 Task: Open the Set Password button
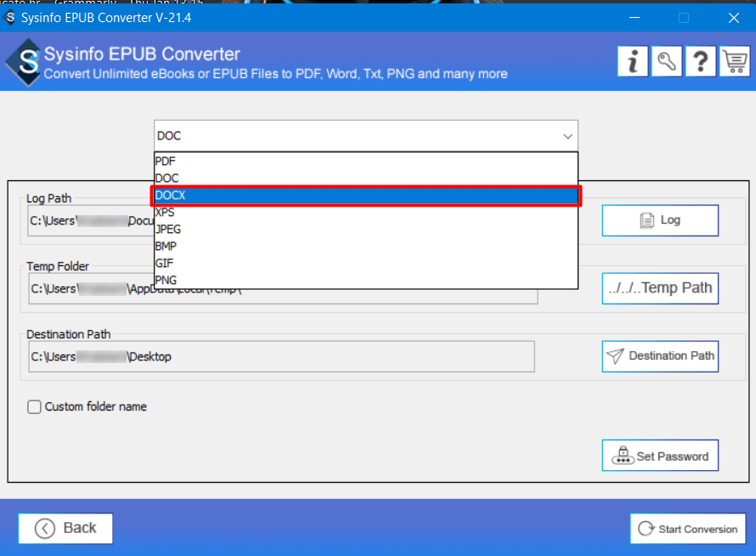(660, 455)
